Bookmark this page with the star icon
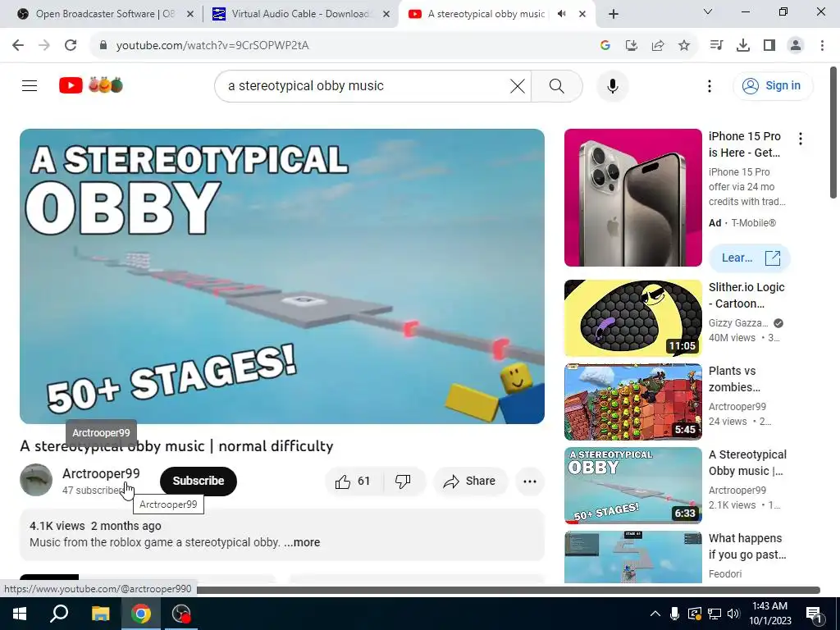Viewport: 840px width, 630px height. pyautogui.click(x=684, y=46)
